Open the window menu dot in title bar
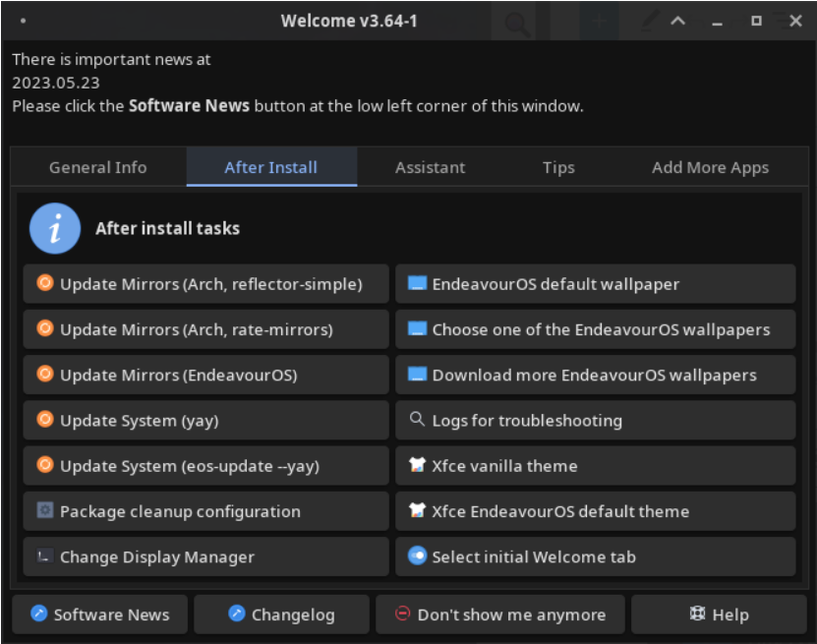This screenshot has height=644, width=817. [x=23, y=21]
